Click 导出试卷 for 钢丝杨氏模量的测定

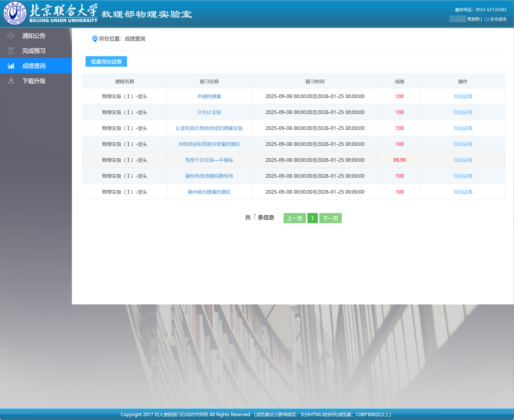(x=463, y=192)
